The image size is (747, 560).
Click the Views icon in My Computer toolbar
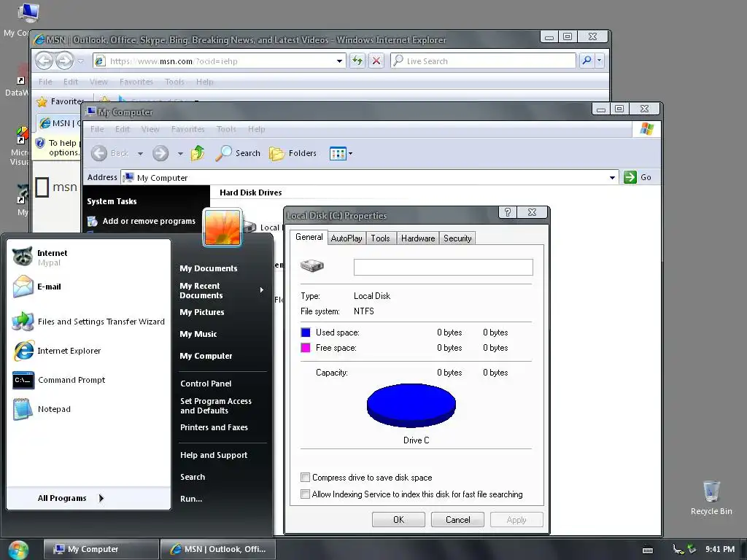pos(338,153)
